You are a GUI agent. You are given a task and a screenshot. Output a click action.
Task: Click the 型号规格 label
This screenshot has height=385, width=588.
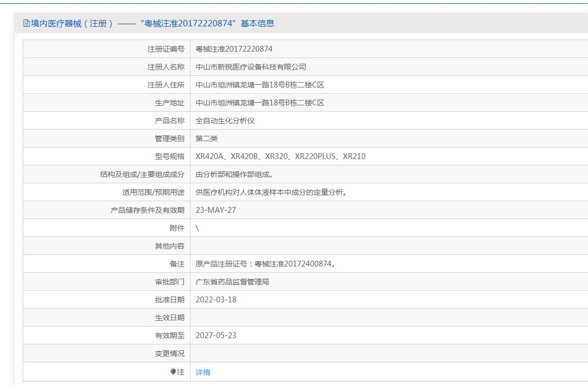(170, 156)
